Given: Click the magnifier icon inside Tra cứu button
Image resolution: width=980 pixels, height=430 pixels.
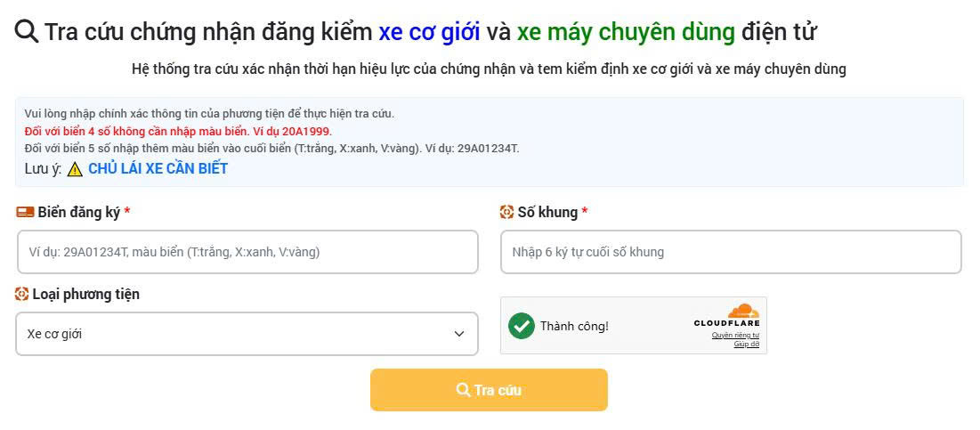Looking at the screenshot, I should tap(463, 390).
